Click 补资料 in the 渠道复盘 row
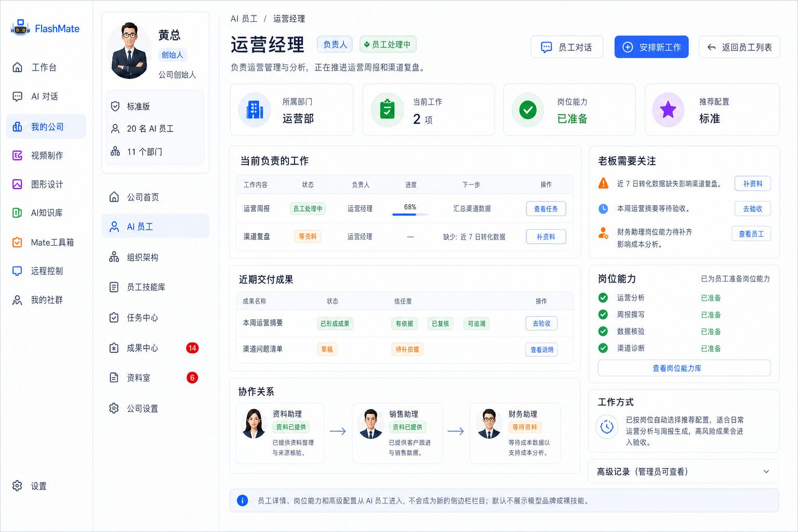Viewport: 798px width, 532px height. 546,237
